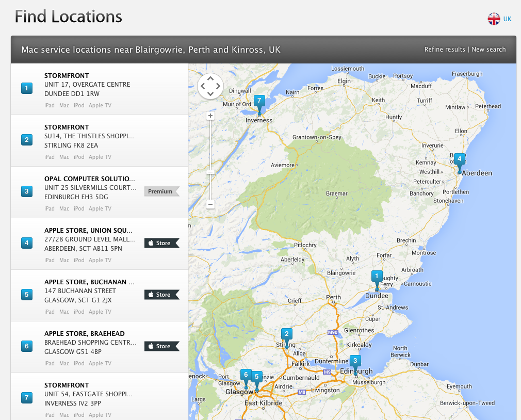Open STORMFRONT Eastgate Inverness listing
The width and height of the screenshot is (521, 420).
[x=100, y=396]
